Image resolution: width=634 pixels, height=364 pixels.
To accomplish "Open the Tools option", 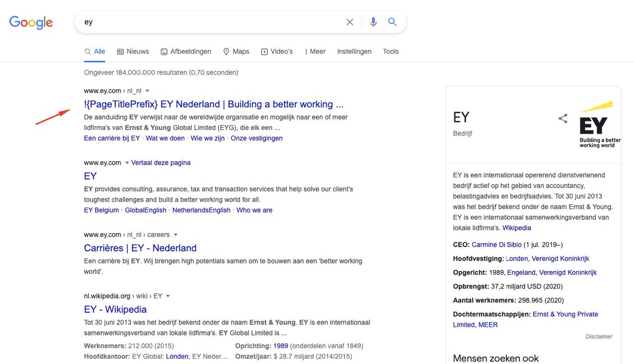I will pyautogui.click(x=391, y=51).
